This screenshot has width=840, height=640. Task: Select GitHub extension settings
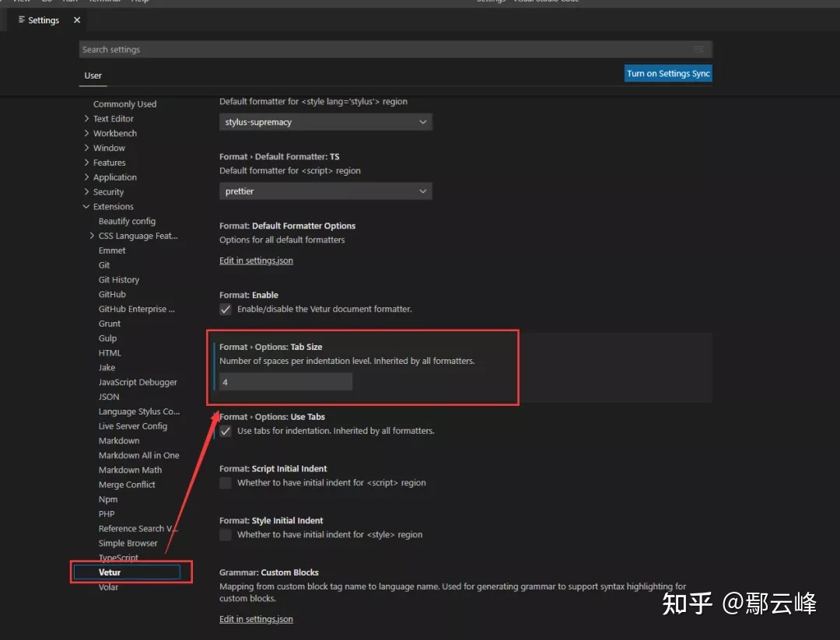point(112,294)
